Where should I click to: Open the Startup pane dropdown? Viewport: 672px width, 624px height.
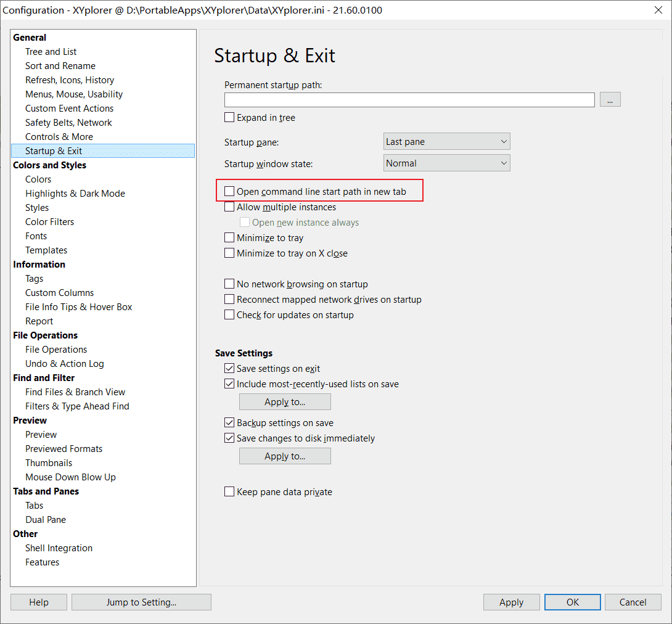[446, 142]
